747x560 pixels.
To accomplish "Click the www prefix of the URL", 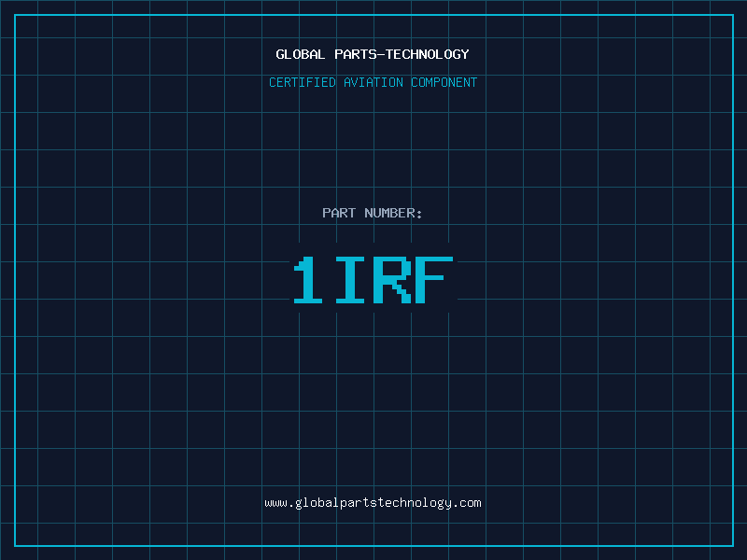I will tap(275, 503).
